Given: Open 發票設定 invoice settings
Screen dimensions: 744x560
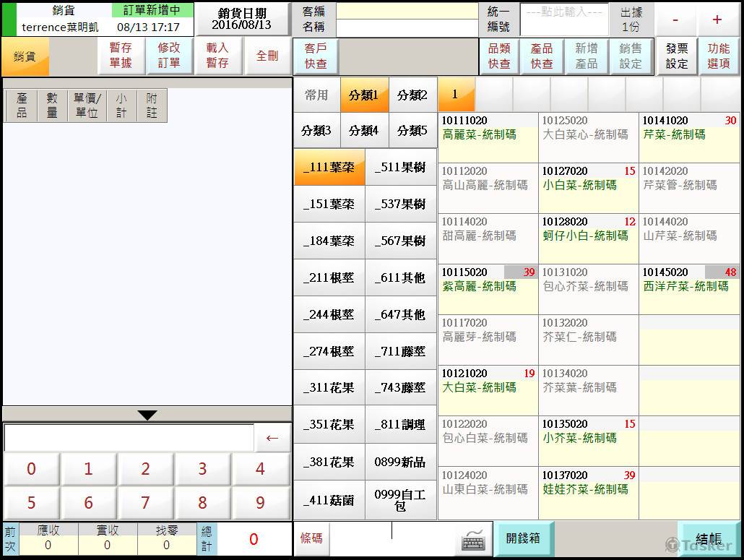Looking at the screenshot, I should [x=677, y=56].
